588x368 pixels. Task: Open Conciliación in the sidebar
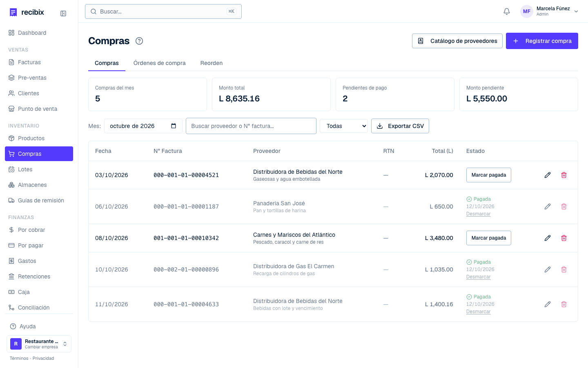click(39, 307)
